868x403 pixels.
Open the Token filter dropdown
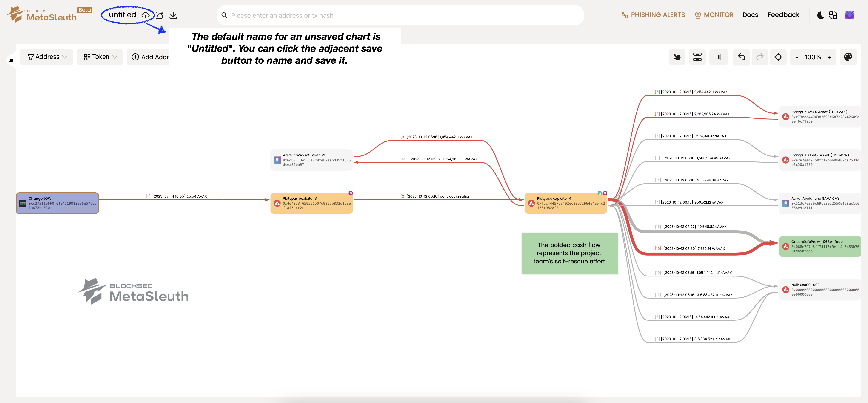click(100, 57)
